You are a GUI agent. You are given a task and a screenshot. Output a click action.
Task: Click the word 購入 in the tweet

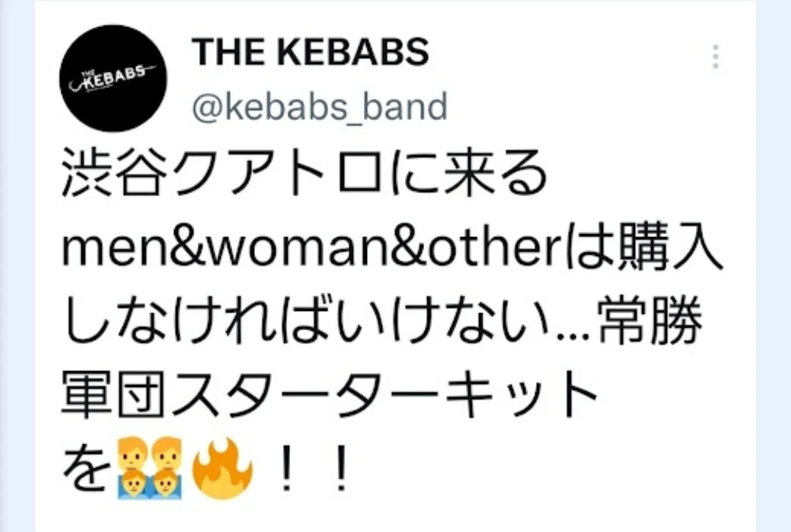(669, 247)
